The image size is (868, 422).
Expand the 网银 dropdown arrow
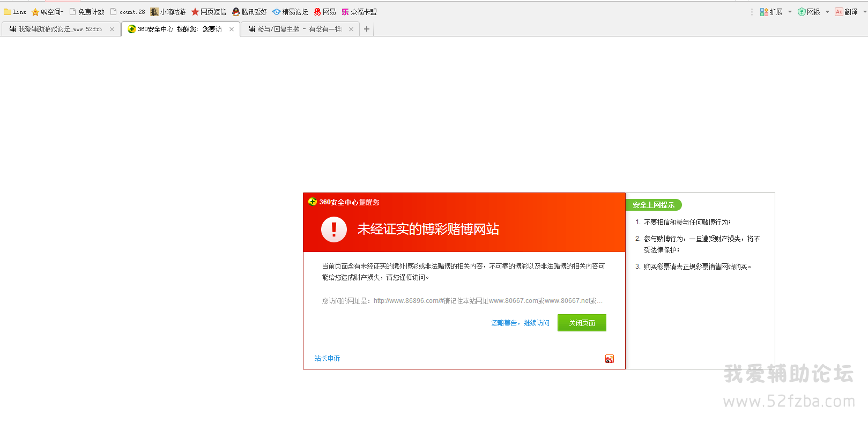coord(827,12)
